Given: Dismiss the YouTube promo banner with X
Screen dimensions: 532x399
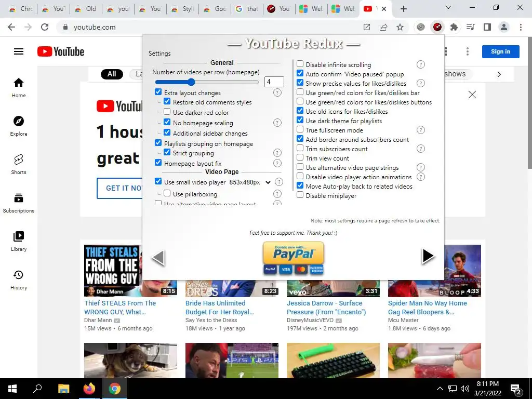Looking at the screenshot, I should coord(472,95).
